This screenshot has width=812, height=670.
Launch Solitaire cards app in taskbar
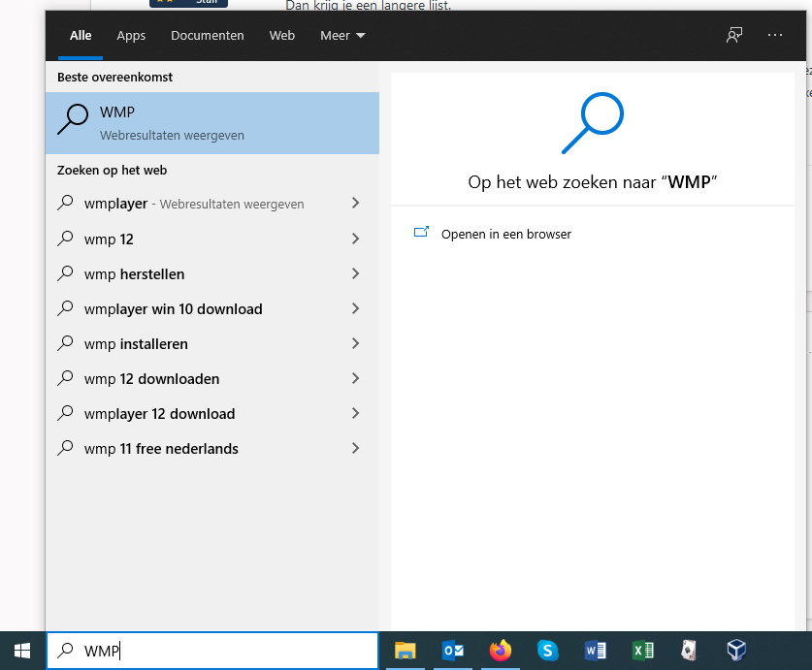689,651
